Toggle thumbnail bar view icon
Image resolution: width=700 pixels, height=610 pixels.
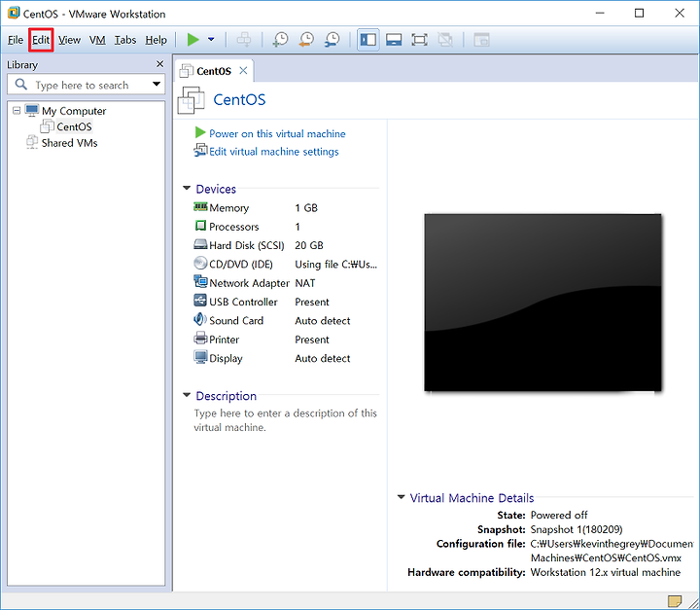(394, 40)
